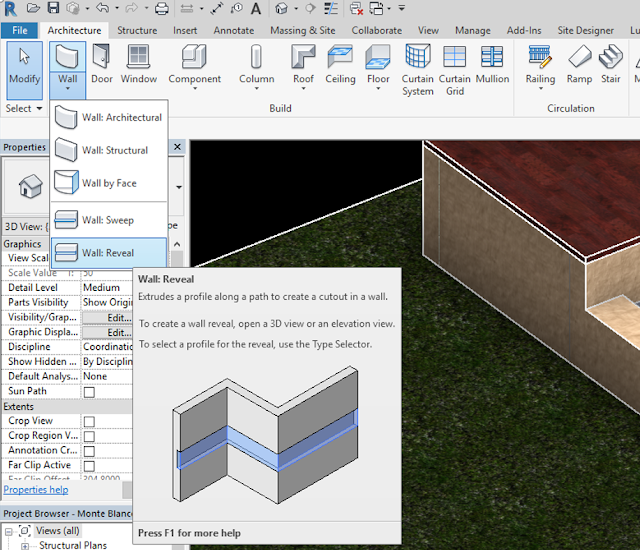Toggle the Annotation Crop checkbox

pyautogui.click(x=89, y=451)
